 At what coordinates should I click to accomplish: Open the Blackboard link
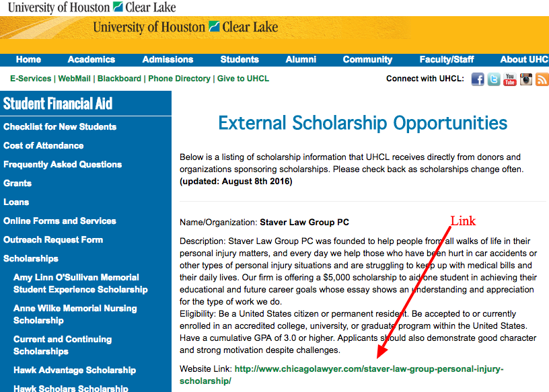(x=119, y=79)
